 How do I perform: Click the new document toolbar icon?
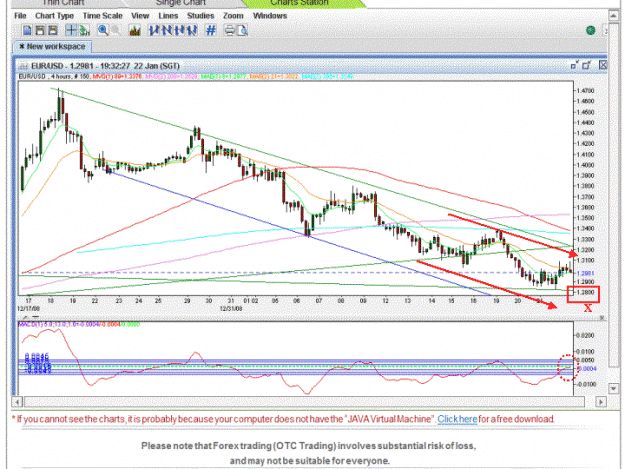point(27,31)
